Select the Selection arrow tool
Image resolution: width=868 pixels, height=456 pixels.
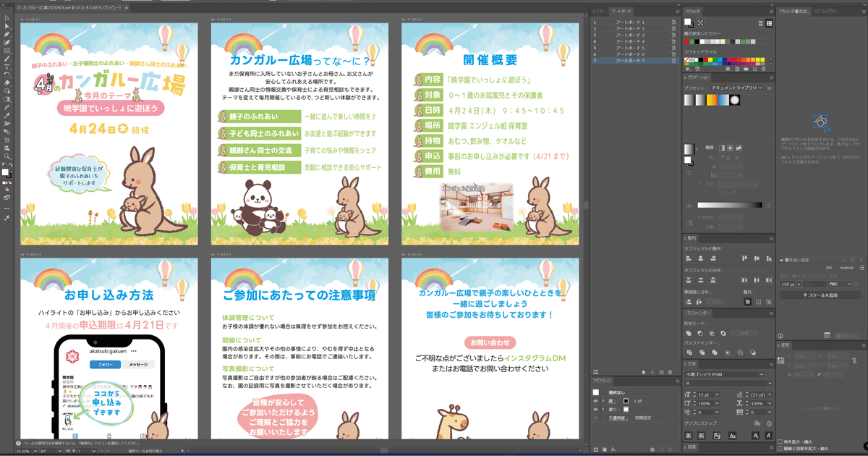tap(7, 18)
